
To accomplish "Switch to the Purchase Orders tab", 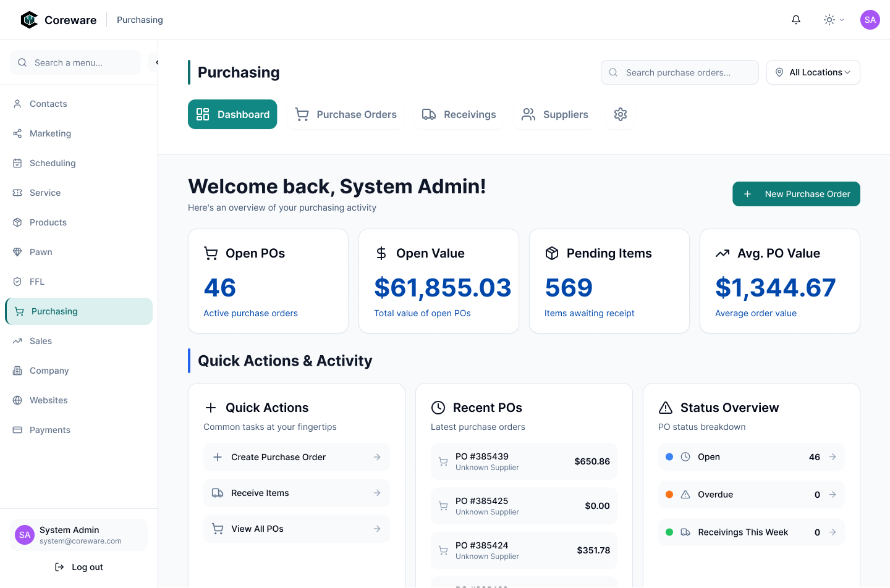I will (346, 114).
